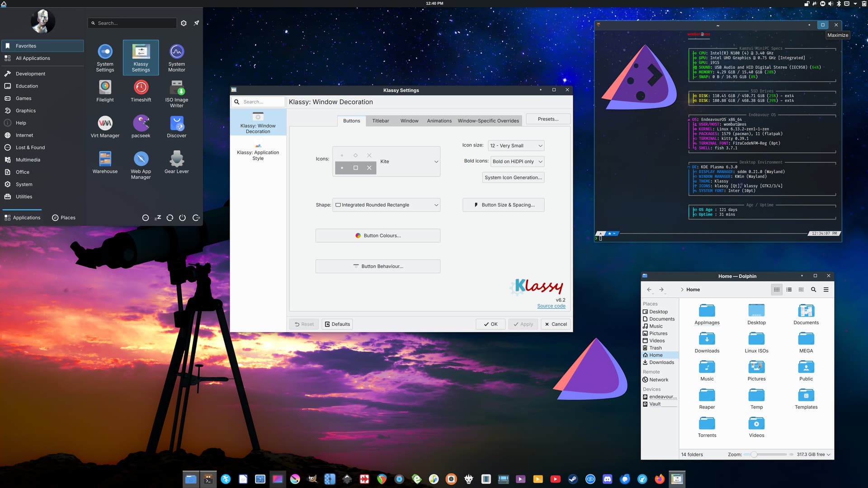The image size is (868, 488).
Task: Open Discord from the dock
Action: 608,479
